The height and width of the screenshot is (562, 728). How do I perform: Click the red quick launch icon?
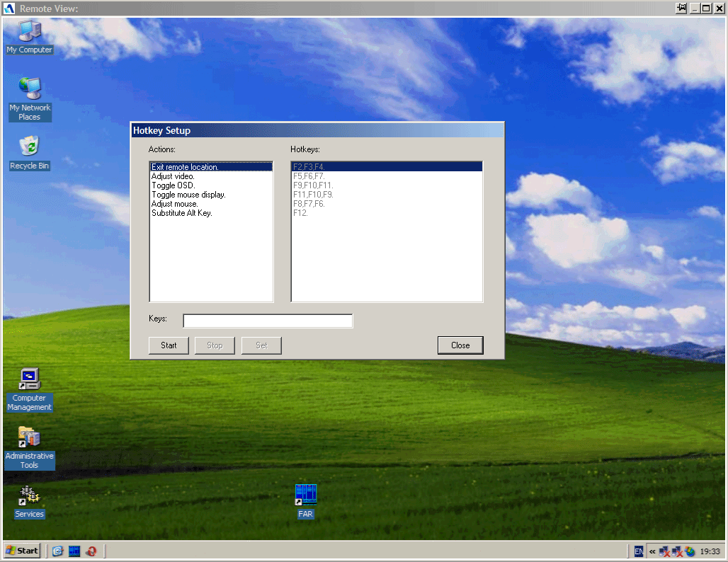coord(91,551)
